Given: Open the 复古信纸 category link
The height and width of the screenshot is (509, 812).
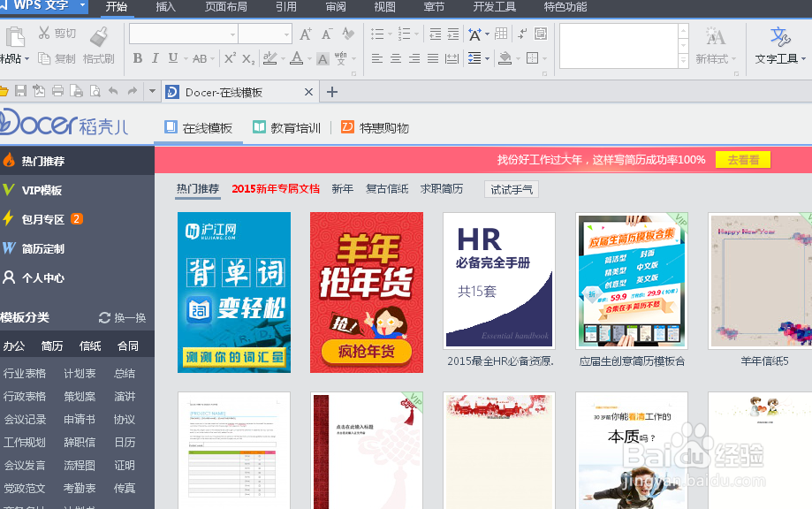Looking at the screenshot, I should pos(387,189).
